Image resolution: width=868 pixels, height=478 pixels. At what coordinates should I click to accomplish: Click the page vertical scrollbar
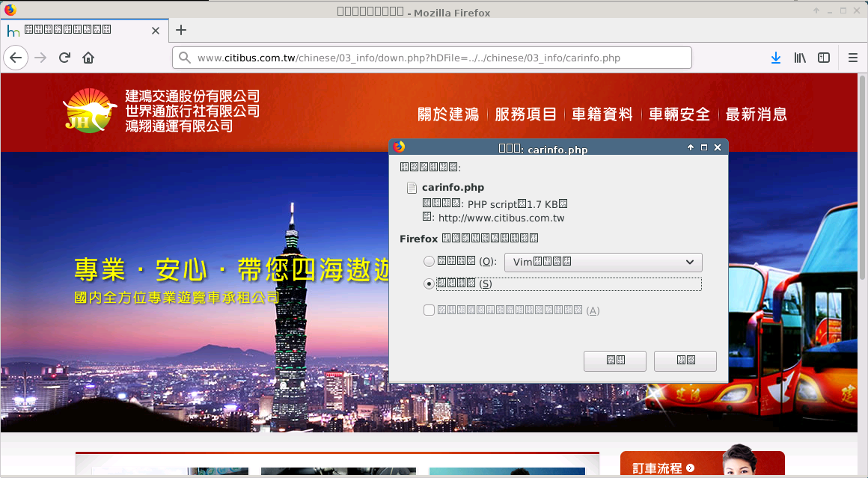[x=862, y=177]
